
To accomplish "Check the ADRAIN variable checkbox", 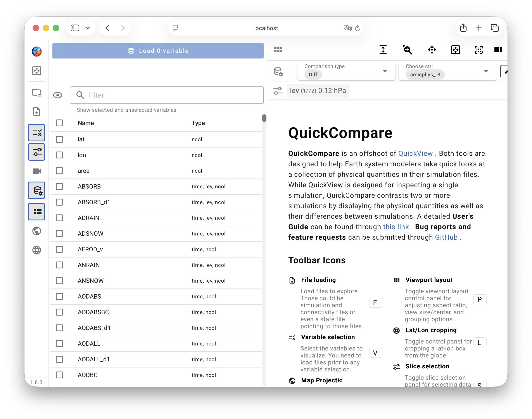I will click(59, 218).
